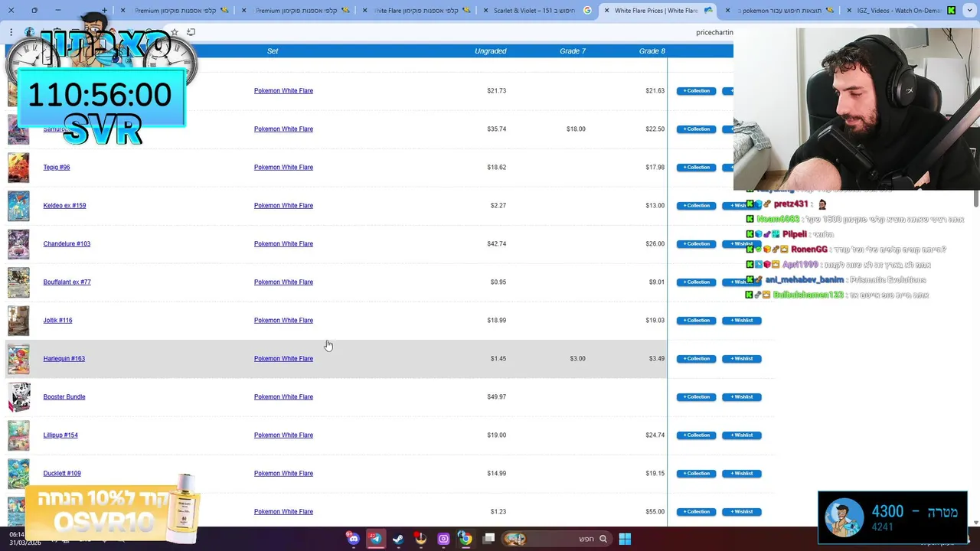
Task: Sort by the Set column header
Action: [x=273, y=51]
